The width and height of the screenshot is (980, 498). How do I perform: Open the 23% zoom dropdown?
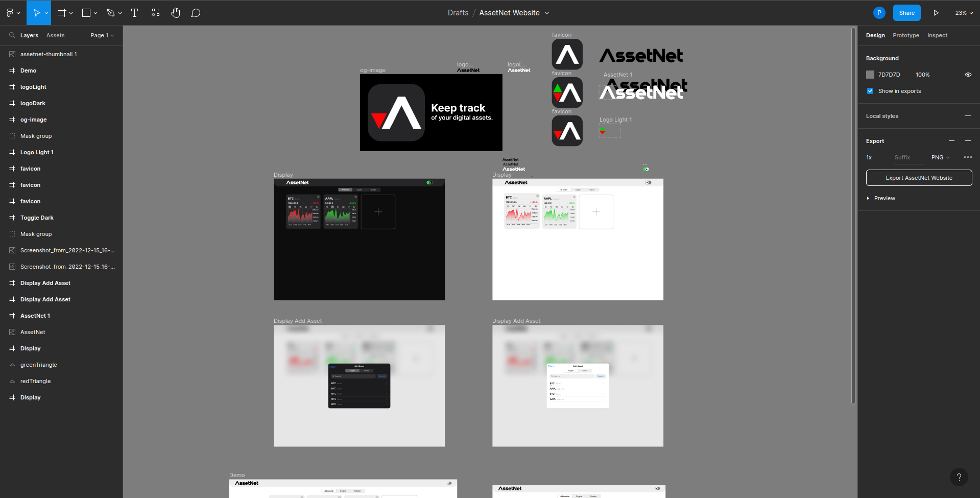tap(964, 13)
